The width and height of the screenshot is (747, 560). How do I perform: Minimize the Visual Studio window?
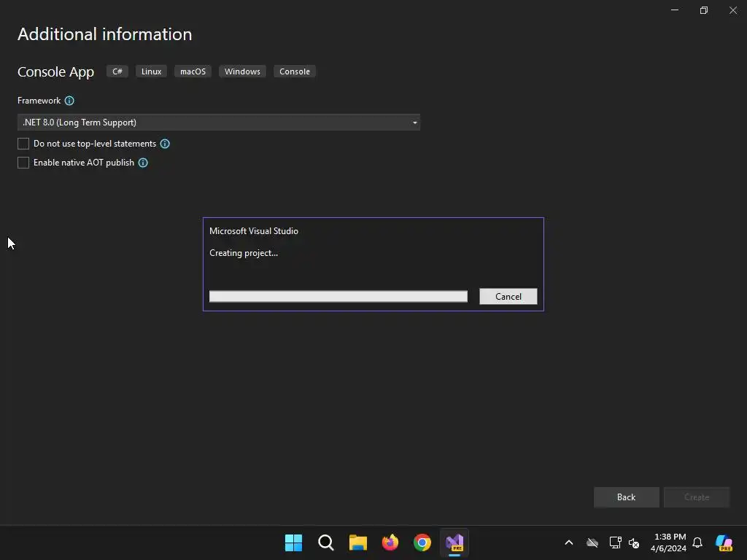(x=675, y=10)
